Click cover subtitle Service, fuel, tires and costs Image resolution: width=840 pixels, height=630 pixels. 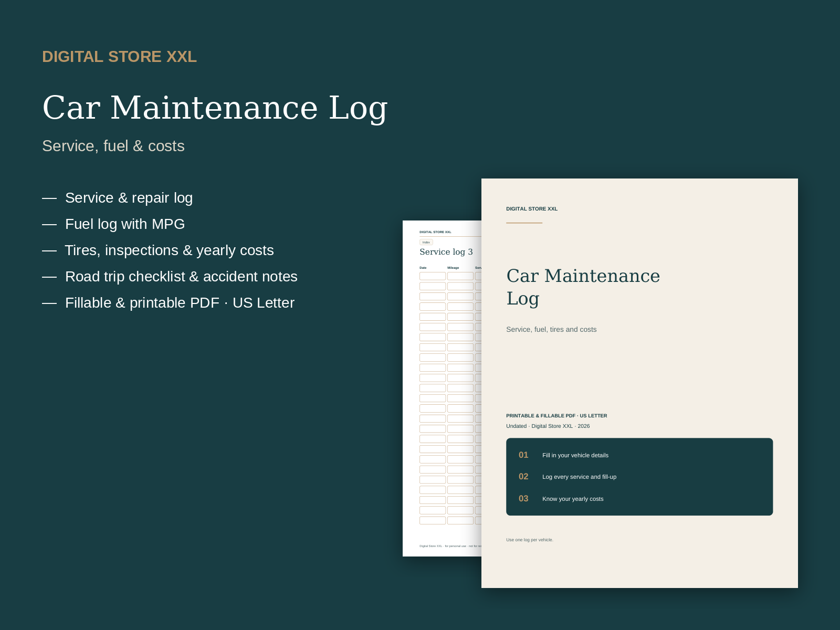pyautogui.click(x=551, y=330)
